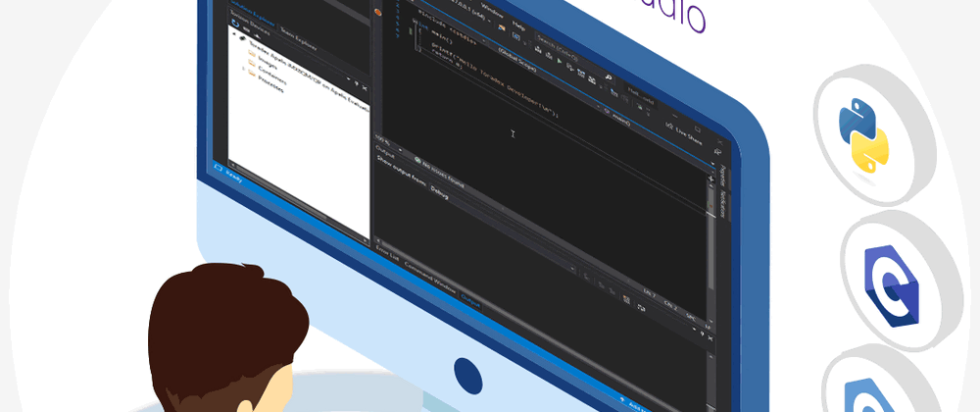Click the Python logo badge
This screenshot has width=980, height=412.
(x=863, y=133)
